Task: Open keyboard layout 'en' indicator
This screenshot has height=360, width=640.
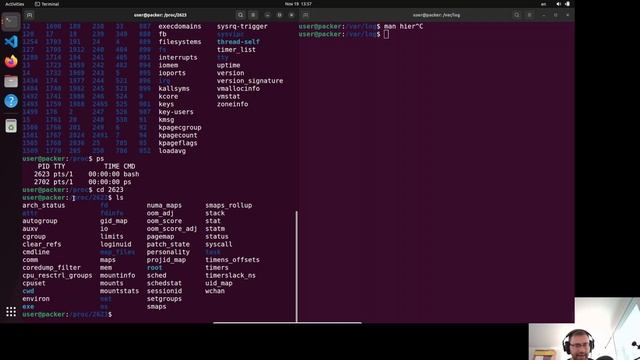Action: (x=543, y=4)
